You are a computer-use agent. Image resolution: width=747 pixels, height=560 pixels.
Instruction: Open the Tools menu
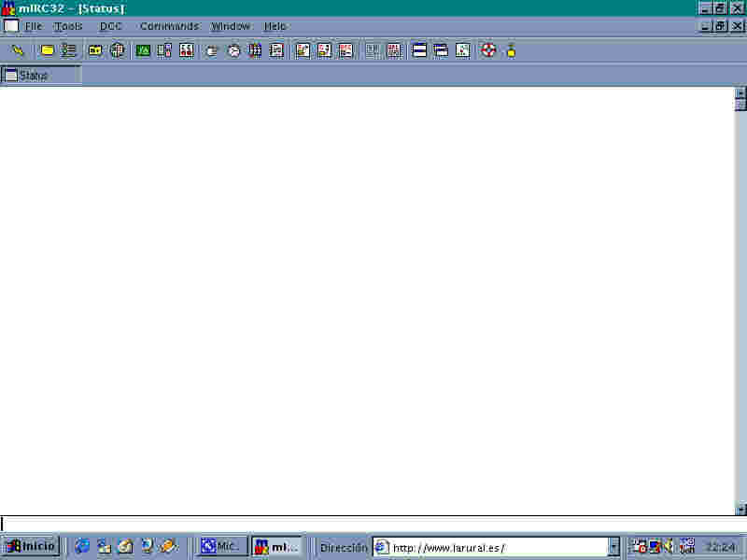coord(67,26)
